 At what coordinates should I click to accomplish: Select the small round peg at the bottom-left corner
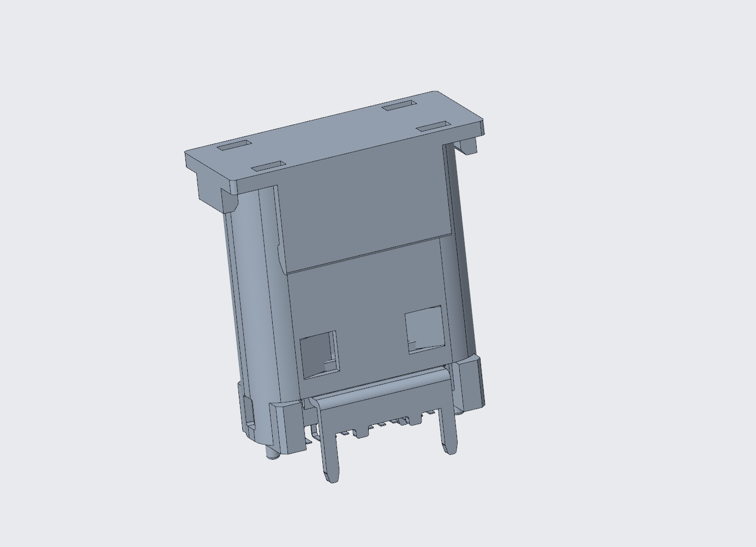[x=272, y=453]
